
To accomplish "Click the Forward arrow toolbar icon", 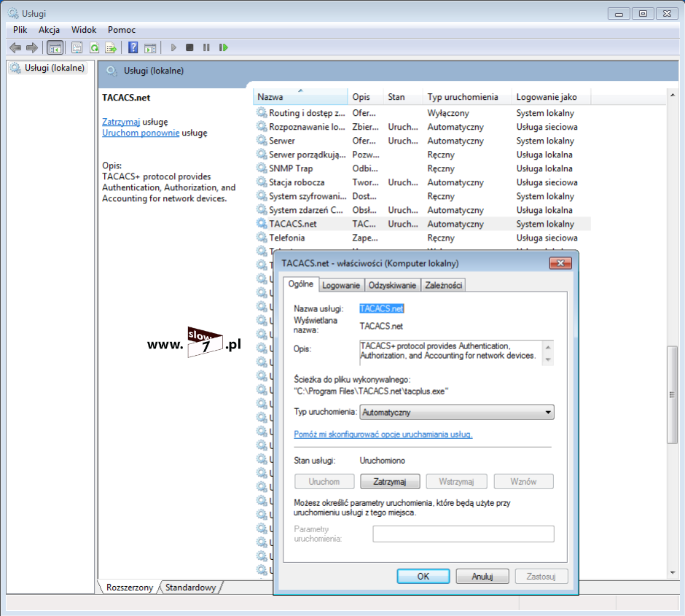I will [32, 47].
